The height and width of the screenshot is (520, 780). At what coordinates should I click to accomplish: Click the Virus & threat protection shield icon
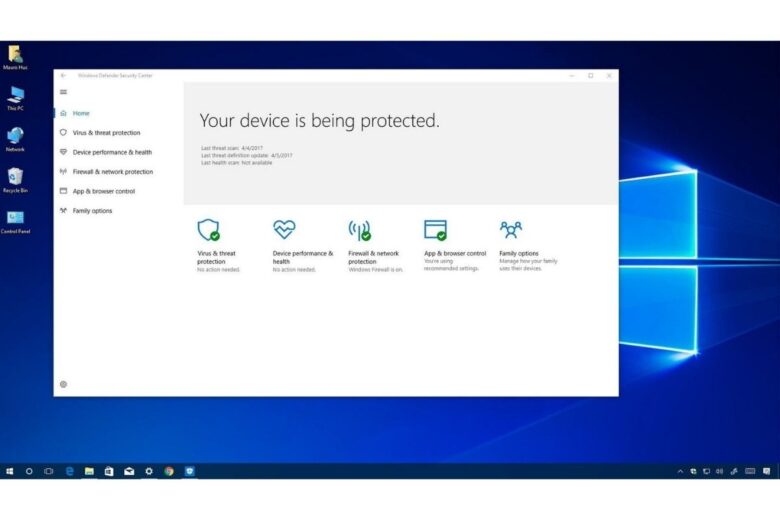point(208,230)
